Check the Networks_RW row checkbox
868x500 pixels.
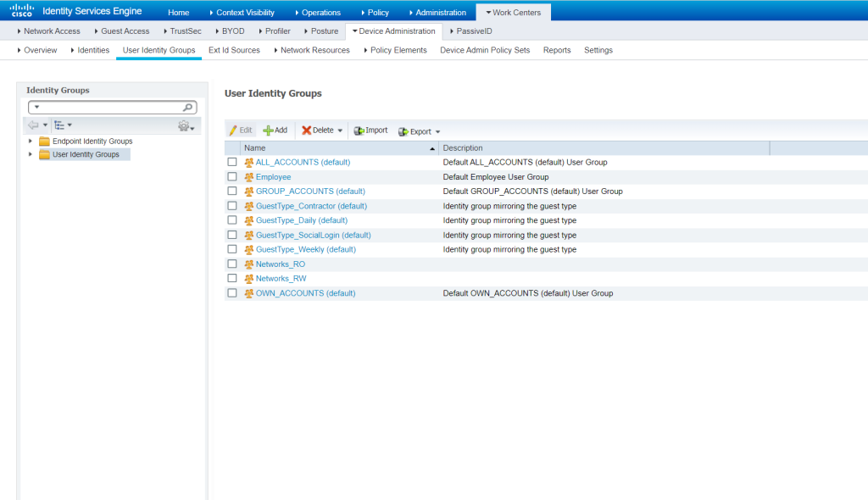pyautogui.click(x=232, y=278)
